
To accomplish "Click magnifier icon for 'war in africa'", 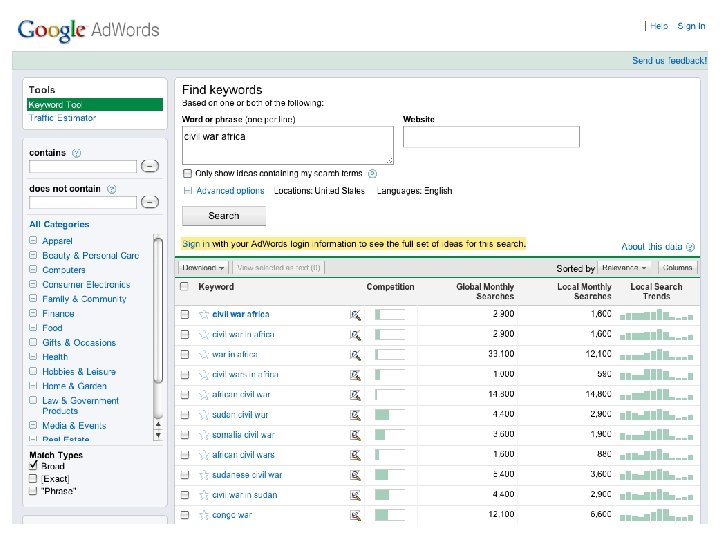I will (x=355, y=354).
